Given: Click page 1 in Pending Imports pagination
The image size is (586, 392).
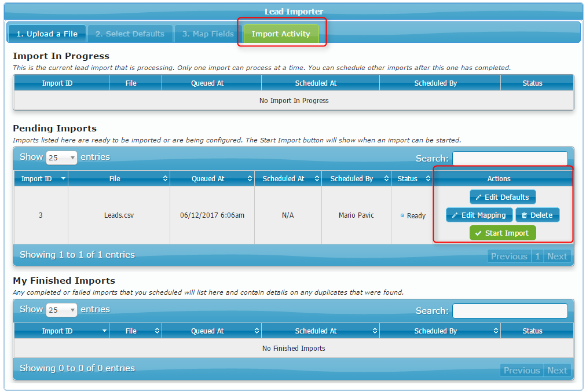Looking at the screenshot, I should 537,257.
